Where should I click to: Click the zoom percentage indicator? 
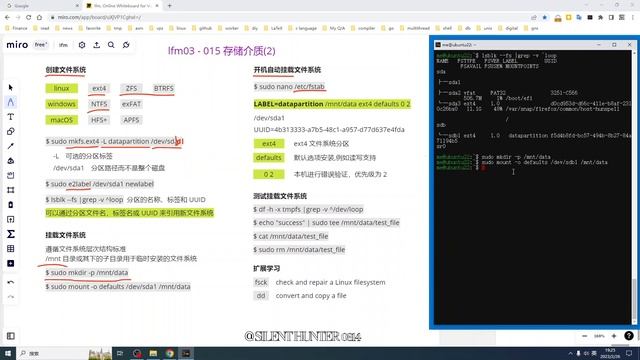pyautogui.click(x=599, y=336)
